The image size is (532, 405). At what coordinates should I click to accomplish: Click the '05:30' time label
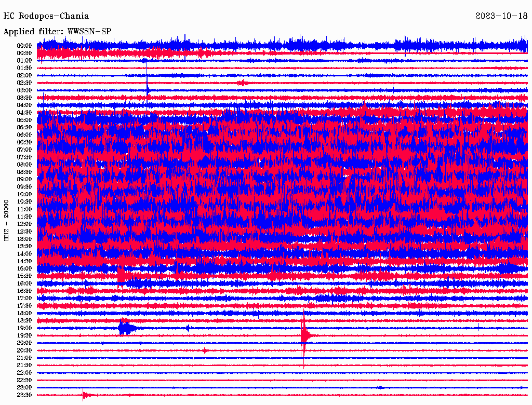point(24,127)
